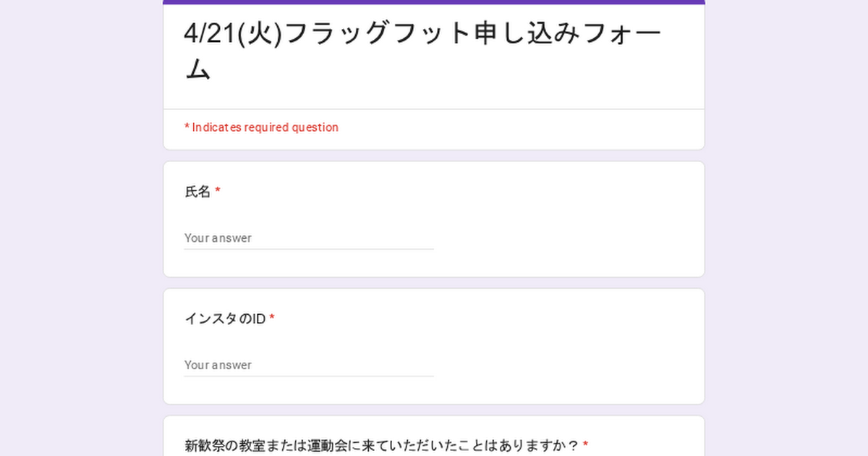868x456 pixels.
Task: Click the red asterisk beside 氏名
Action: click(218, 192)
